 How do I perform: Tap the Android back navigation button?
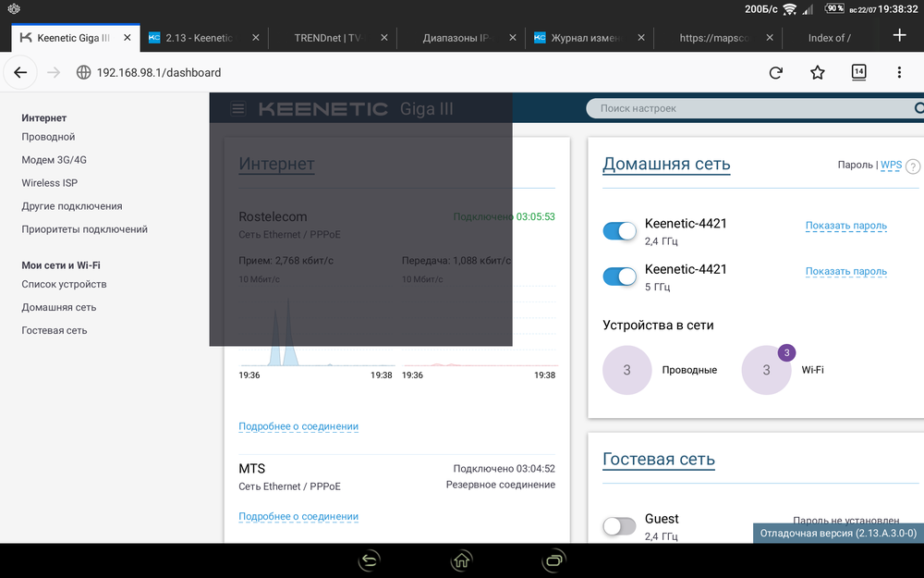pos(370,560)
